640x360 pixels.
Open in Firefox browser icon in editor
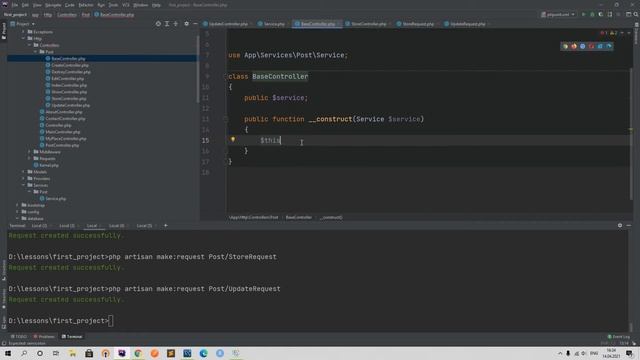pos(574,46)
